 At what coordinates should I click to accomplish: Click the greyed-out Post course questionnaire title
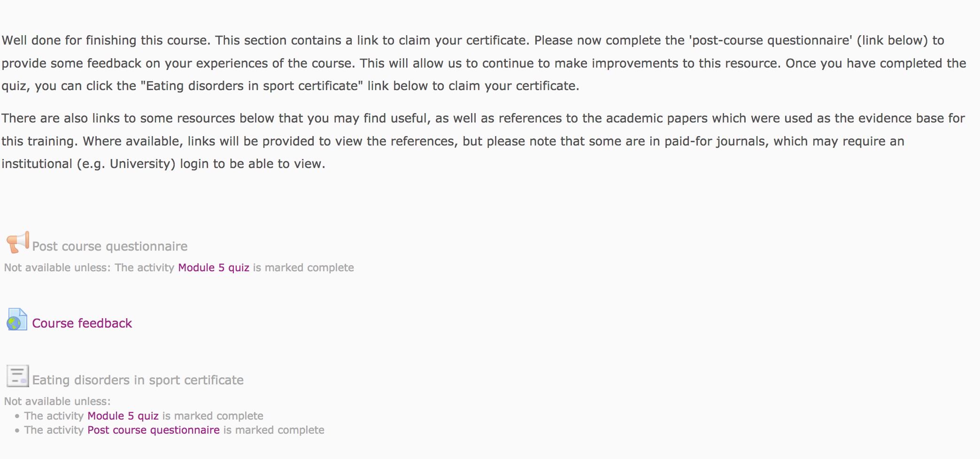click(x=110, y=246)
